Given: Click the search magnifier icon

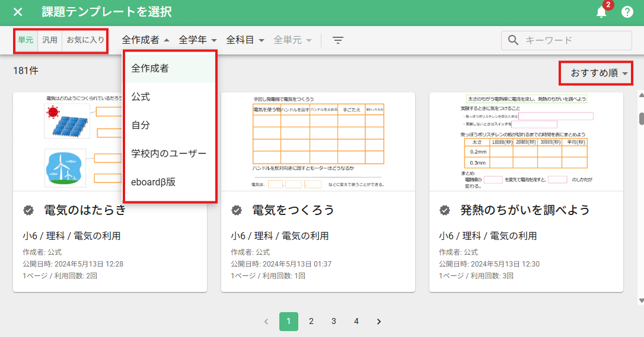Looking at the screenshot, I should click(x=513, y=40).
